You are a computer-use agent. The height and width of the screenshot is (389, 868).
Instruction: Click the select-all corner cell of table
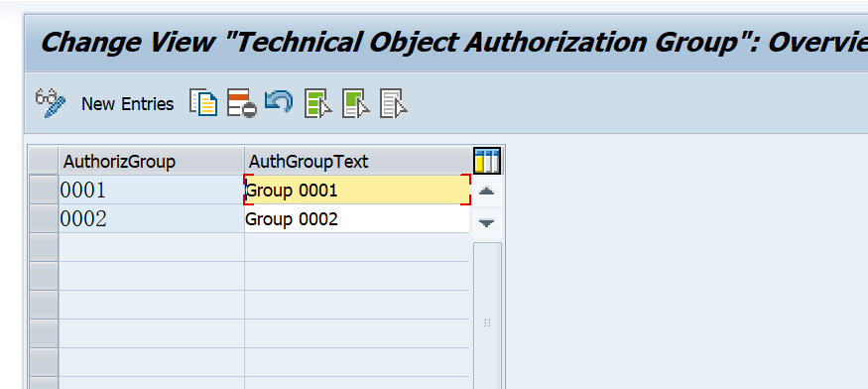point(44,161)
